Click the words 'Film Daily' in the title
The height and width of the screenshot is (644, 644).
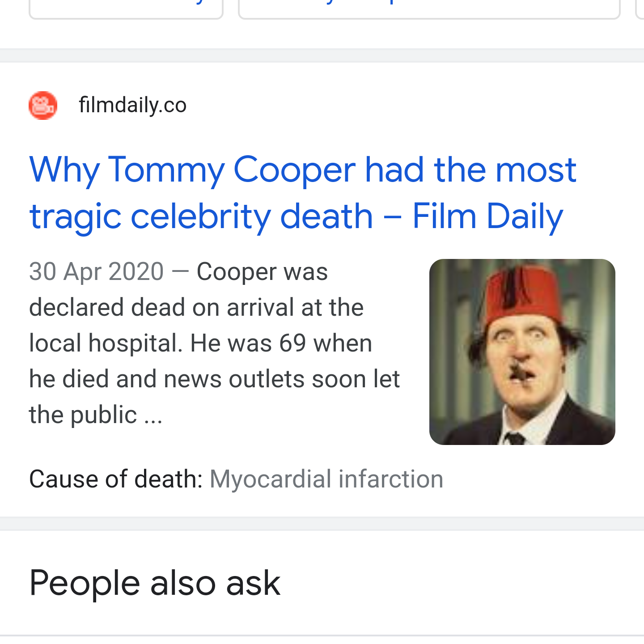pyautogui.click(x=487, y=216)
